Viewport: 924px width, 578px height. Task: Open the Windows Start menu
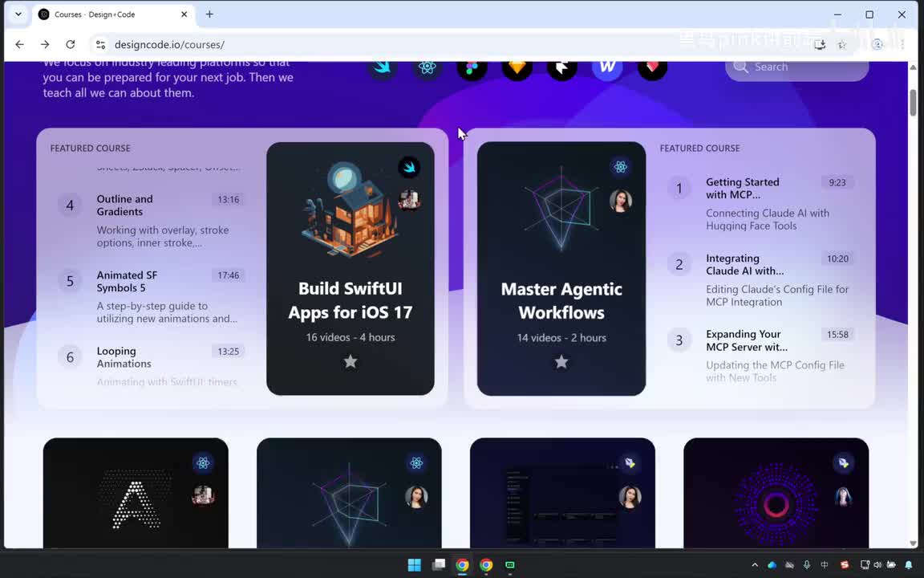[x=414, y=565]
